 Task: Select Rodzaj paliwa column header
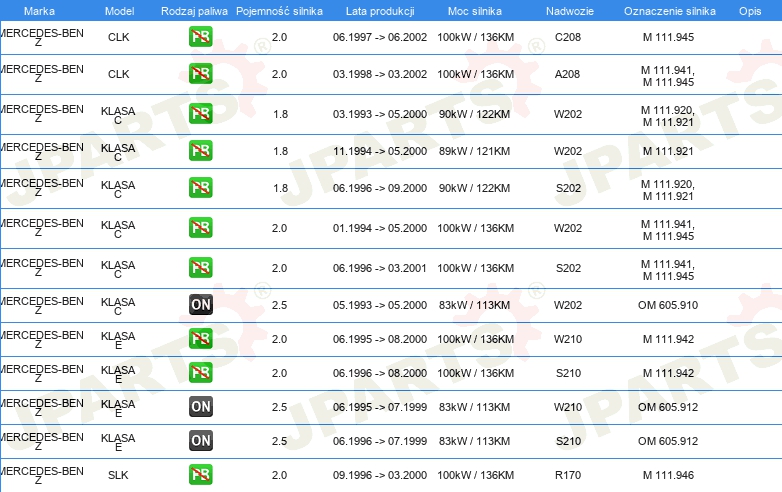[195, 11]
